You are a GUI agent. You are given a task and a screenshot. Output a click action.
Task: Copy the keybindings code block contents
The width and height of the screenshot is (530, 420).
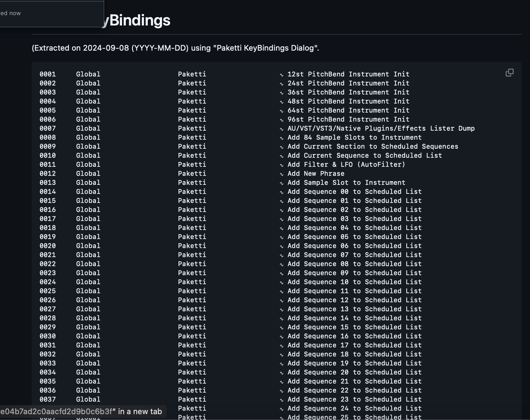click(x=509, y=73)
